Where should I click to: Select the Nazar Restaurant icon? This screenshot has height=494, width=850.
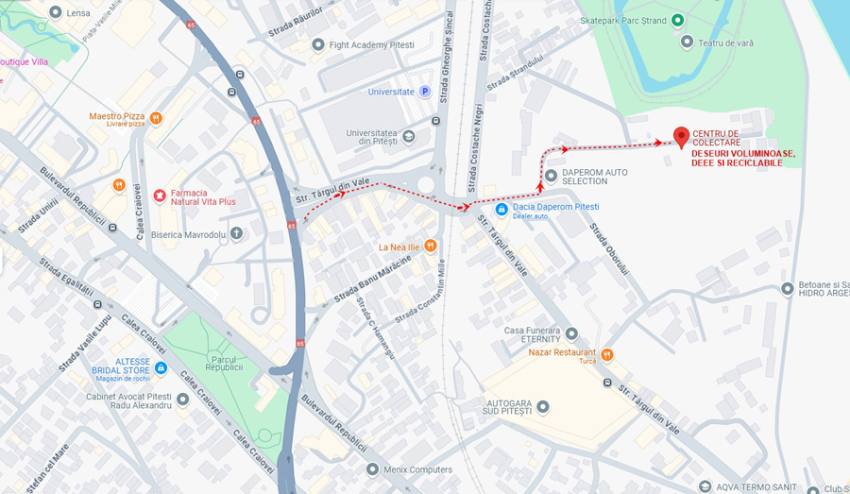tap(607, 355)
